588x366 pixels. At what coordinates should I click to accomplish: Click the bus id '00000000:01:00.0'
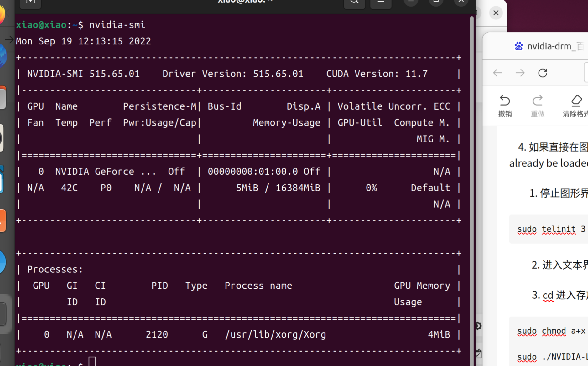[x=253, y=171]
